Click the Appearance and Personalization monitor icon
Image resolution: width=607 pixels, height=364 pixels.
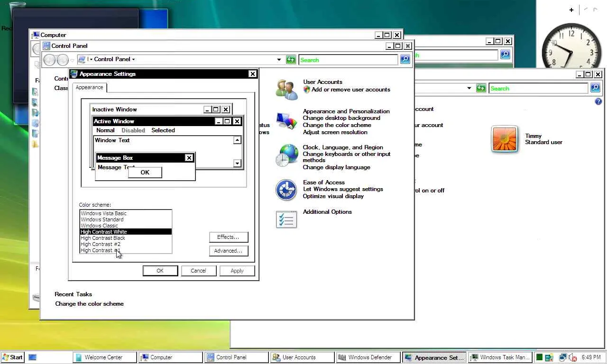click(286, 121)
